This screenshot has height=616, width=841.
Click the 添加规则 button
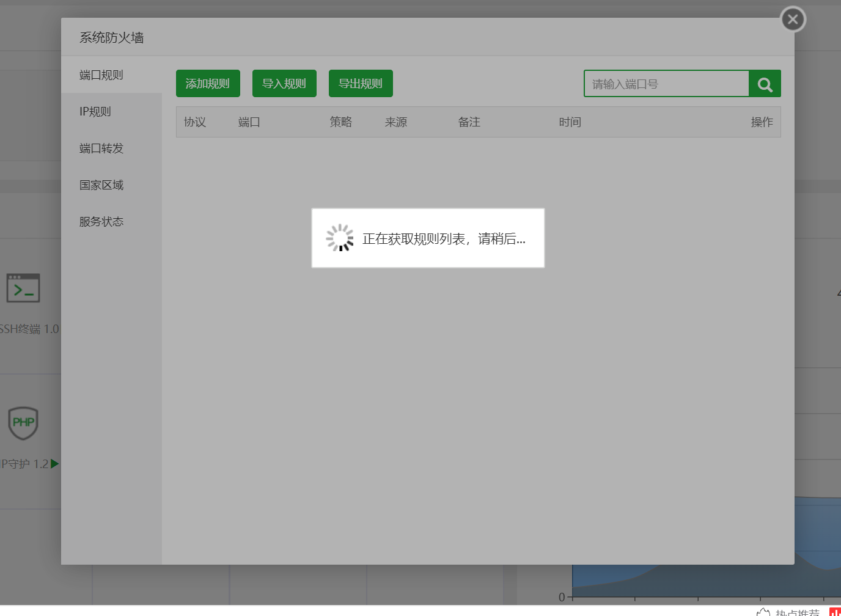pos(208,84)
